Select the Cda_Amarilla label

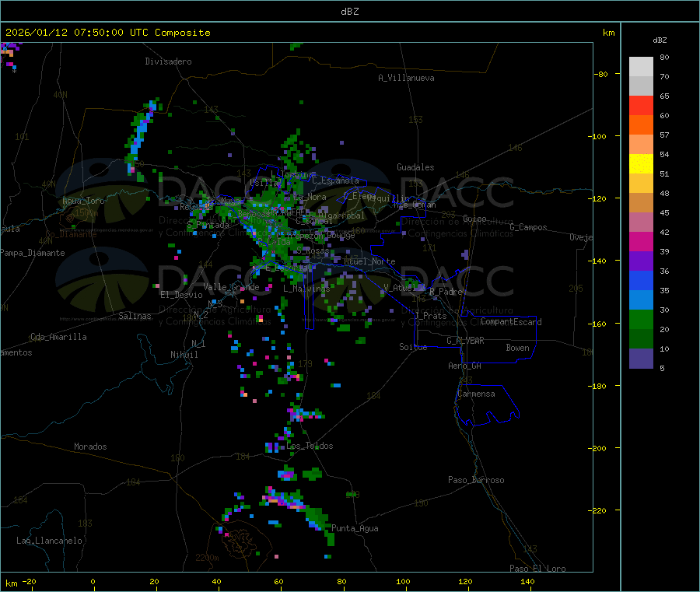[58, 337]
